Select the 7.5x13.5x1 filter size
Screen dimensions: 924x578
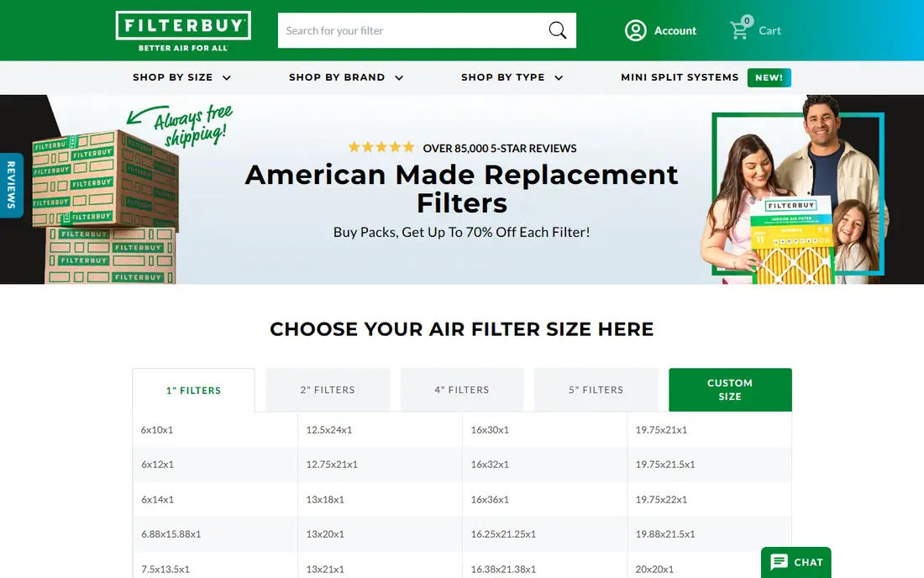click(x=165, y=569)
